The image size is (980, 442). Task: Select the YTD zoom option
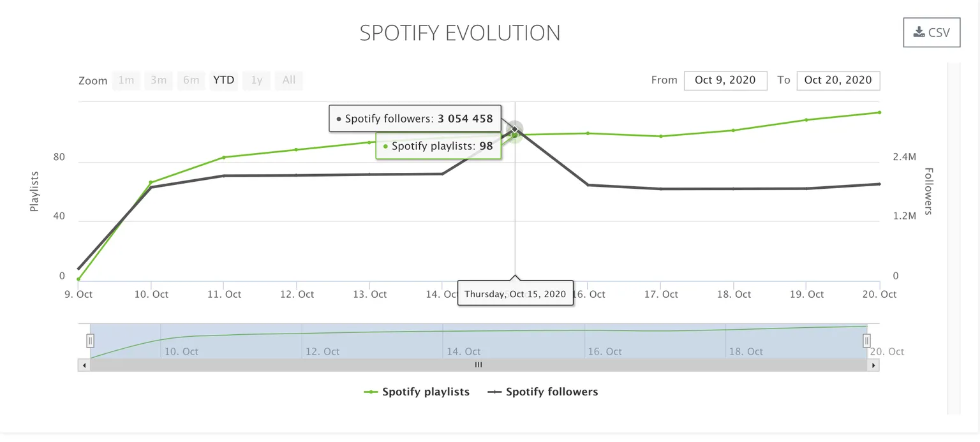223,80
